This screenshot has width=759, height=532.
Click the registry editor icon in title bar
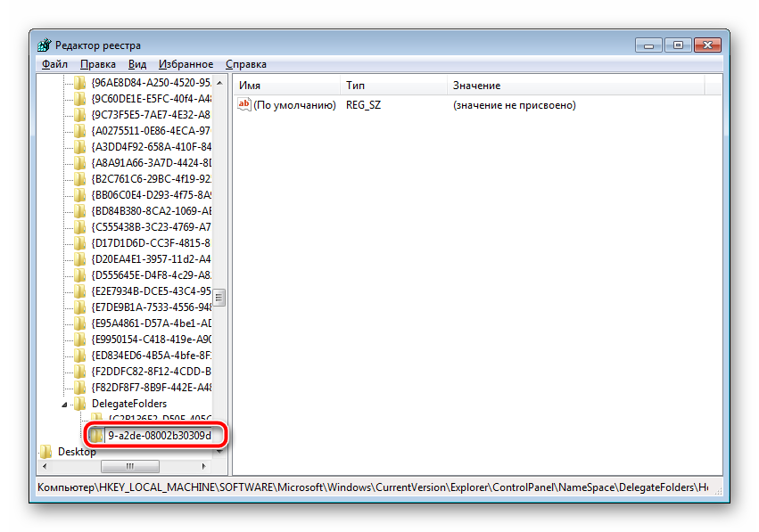point(45,45)
